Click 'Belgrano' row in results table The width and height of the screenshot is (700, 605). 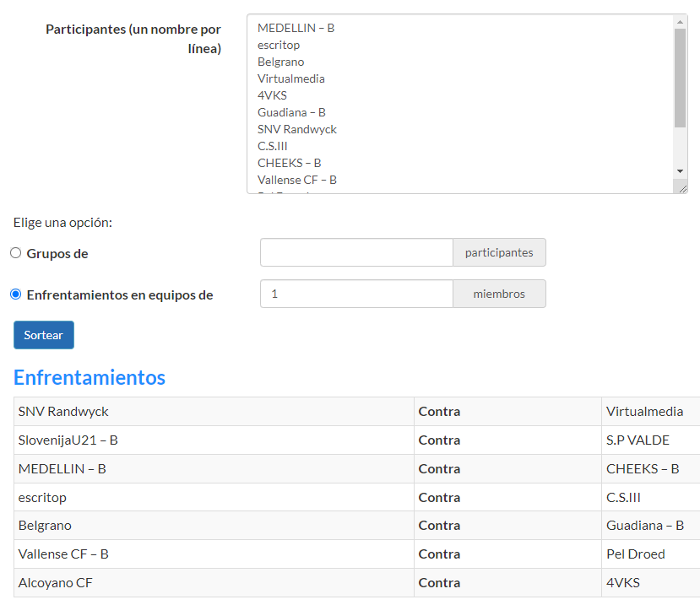point(45,525)
